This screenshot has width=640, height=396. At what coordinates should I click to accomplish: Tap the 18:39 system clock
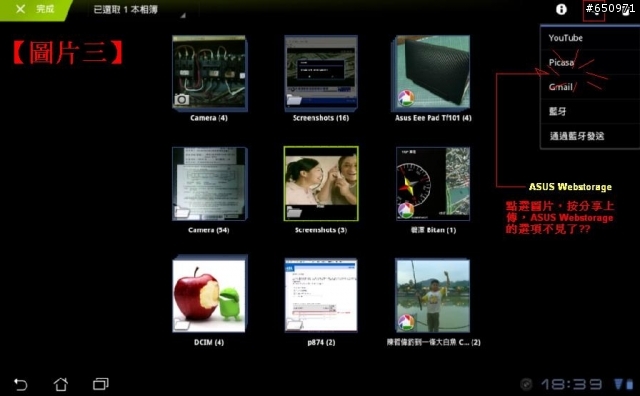[x=571, y=384]
